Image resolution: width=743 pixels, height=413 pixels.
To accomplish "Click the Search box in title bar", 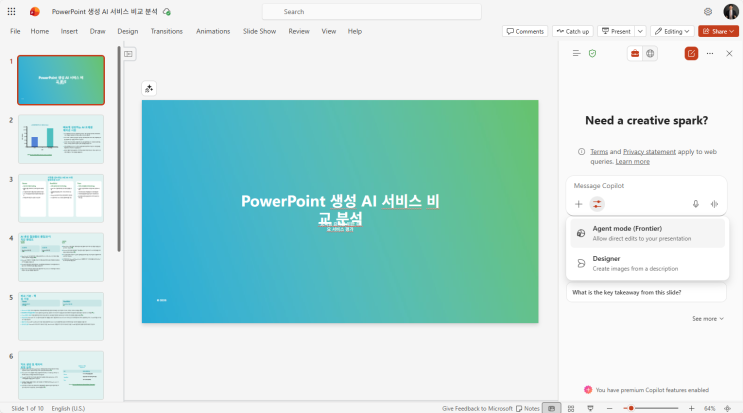I will (372, 11).
